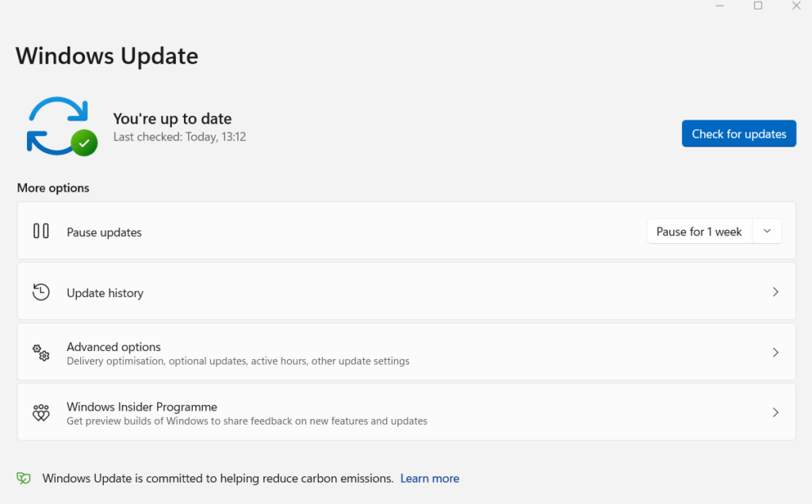812x504 pixels.
Task: Click the Advanced options gears icon
Action: pos(41,353)
